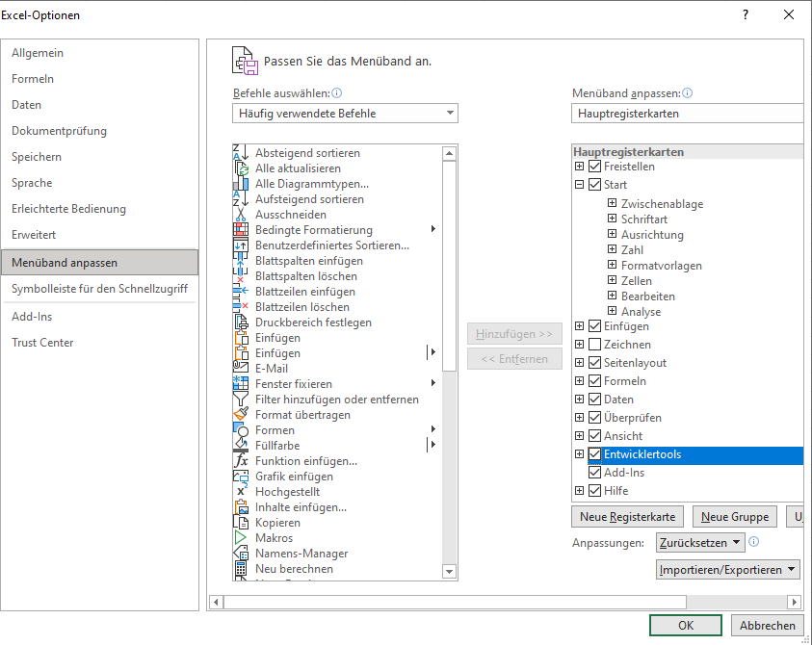Toggle the Seitenlayout checkbox
Viewport: 812px width, 645px height.
(x=595, y=363)
